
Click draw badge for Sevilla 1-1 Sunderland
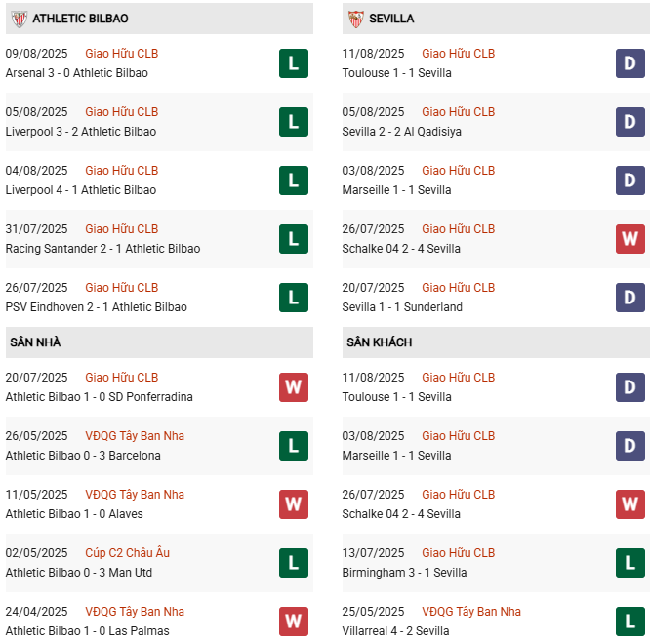pyautogui.click(x=630, y=298)
